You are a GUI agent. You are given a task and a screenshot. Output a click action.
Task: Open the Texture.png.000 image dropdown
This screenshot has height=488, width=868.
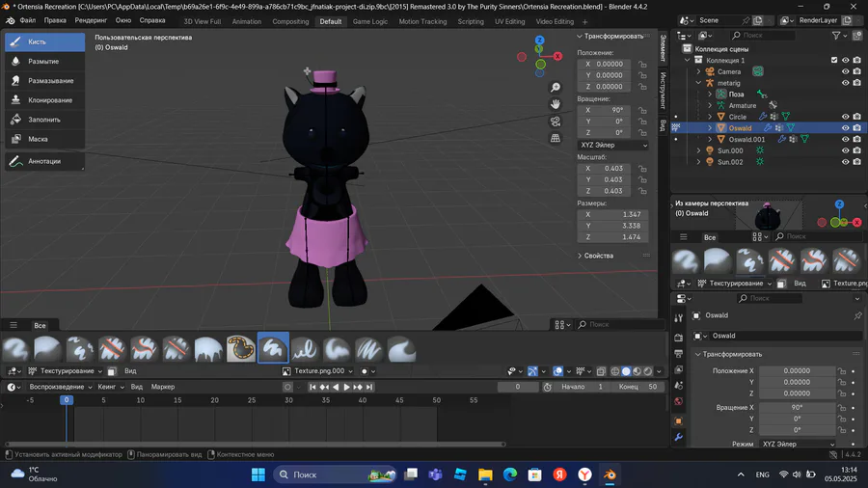point(318,371)
